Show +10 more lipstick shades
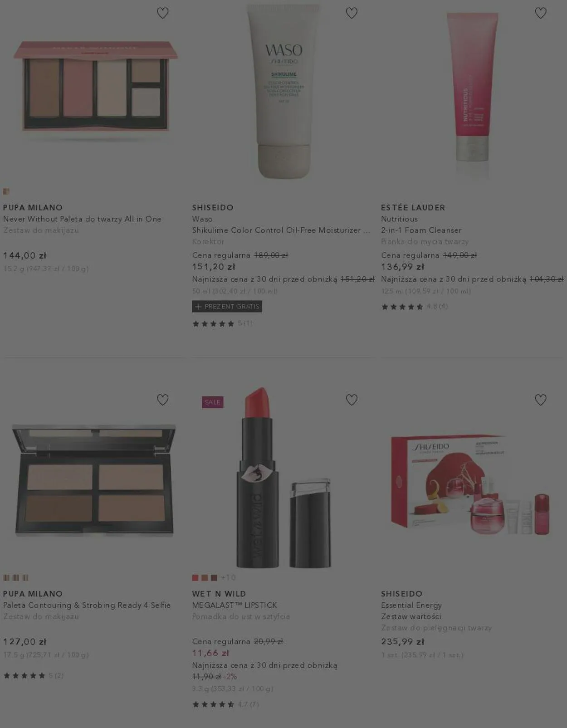This screenshot has height=728, width=567. click(x=228, y=578)
